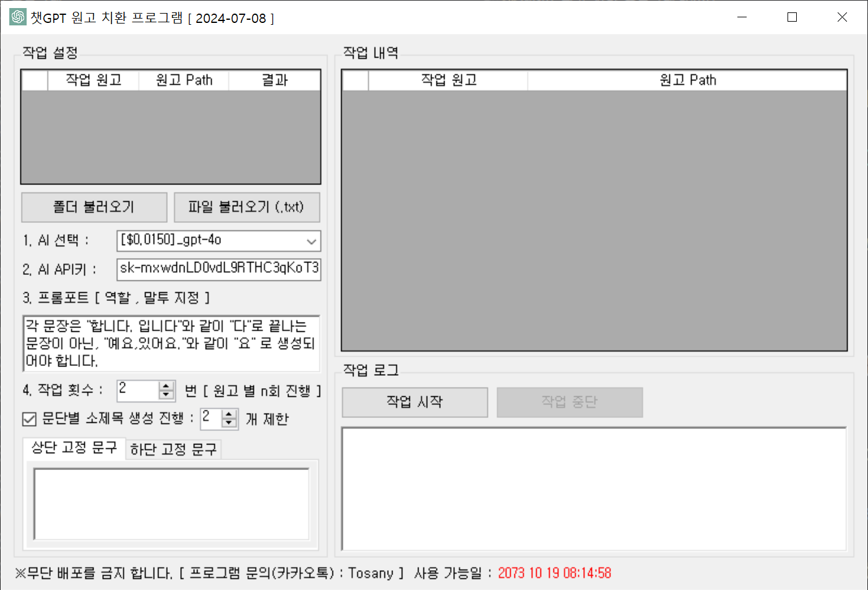Toggle 문단별 소제목 생성 진행 checkbox
This screenshot has height=590, width=868.
coord(29,419)
